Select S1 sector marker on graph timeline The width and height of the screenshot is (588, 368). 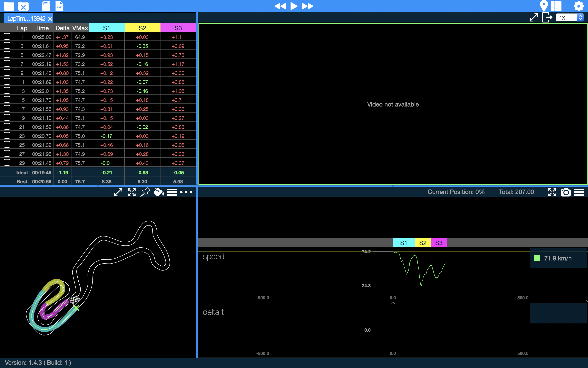point(404,243)
